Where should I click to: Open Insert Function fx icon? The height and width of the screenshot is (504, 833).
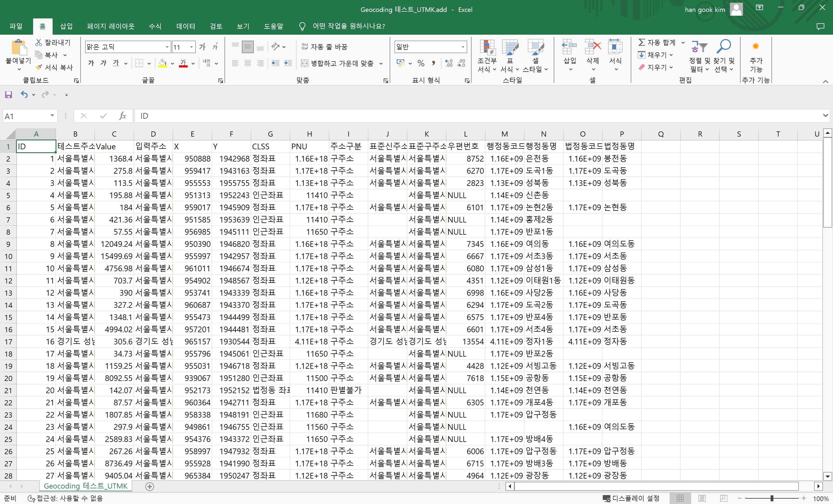[x=122, y=116]
